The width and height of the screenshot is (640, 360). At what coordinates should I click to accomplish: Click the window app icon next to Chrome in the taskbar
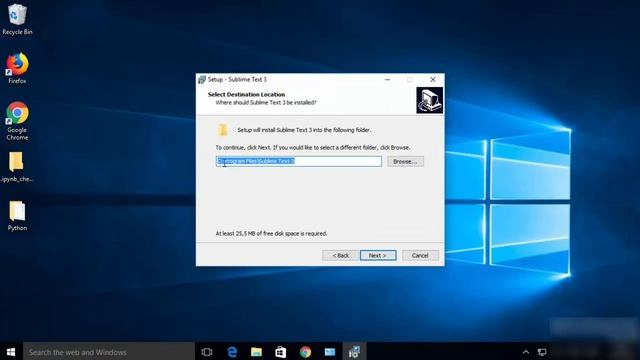330,352
